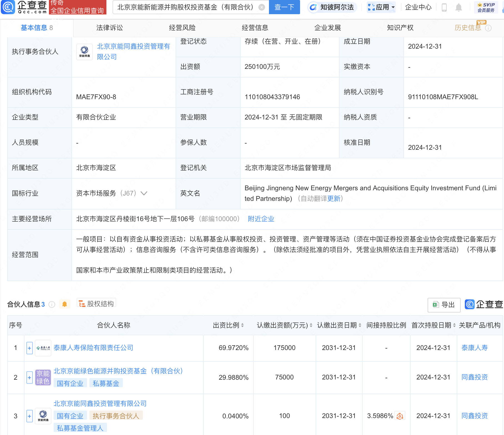Image resolution: width=504 pixels, height=435 pixels.
Task: Click capital amount 250100万元
Action: click(x=262, y=67)
